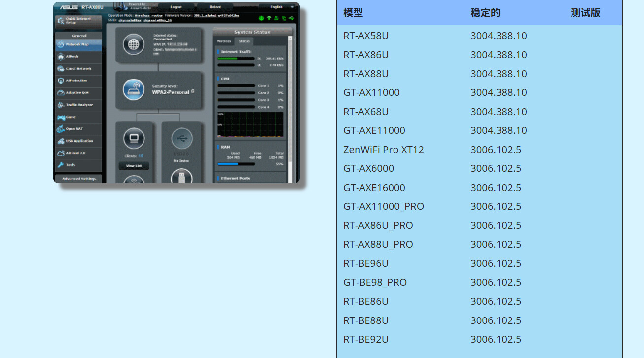
Task: Open the Game controller icon
Action: (61, 117)
